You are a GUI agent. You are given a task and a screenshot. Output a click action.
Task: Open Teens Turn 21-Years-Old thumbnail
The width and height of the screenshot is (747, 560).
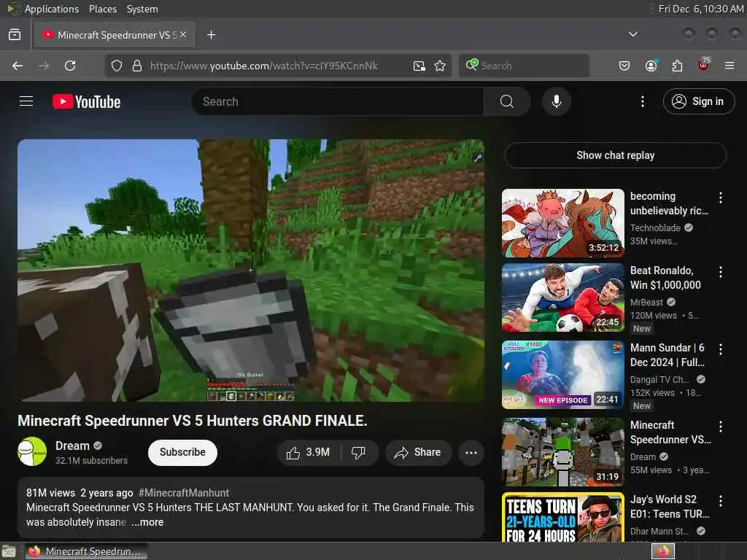(x=562, y=517)
